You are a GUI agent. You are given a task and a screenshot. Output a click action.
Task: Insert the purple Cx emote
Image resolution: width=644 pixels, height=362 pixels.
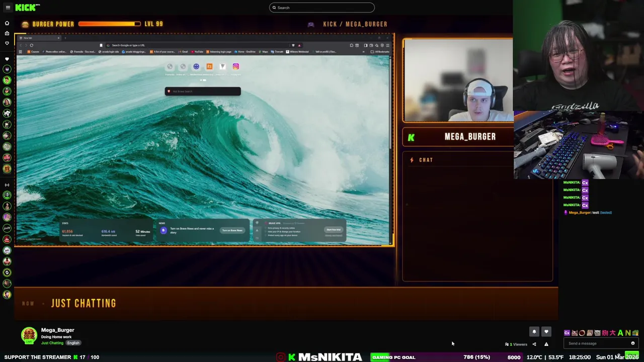point(567,333)
